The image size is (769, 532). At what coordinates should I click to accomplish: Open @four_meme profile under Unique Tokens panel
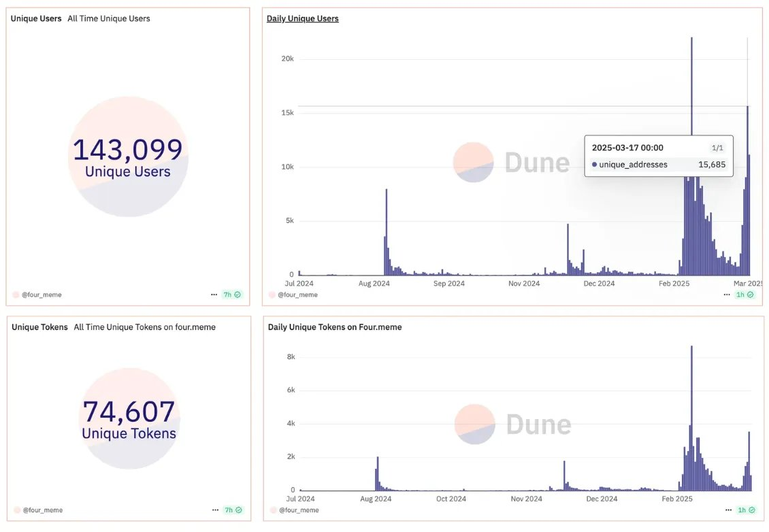coord(42,510)
